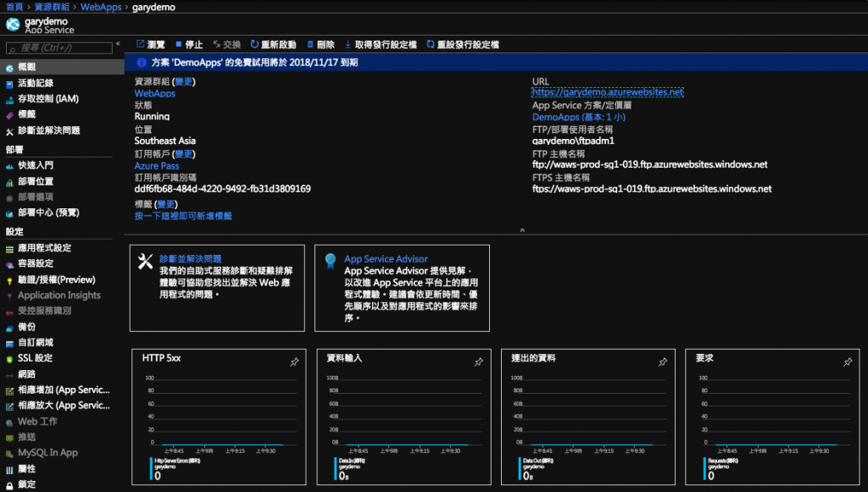Open the HTTP 5xx chart tile

pyautogui.click(x=219, y=417)
